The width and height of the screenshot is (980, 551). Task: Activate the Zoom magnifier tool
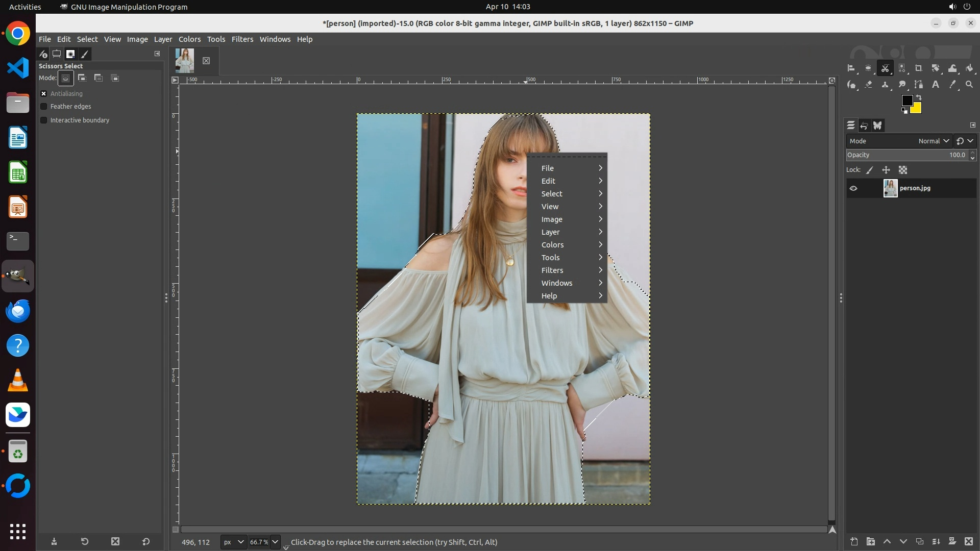click(969, 85)
